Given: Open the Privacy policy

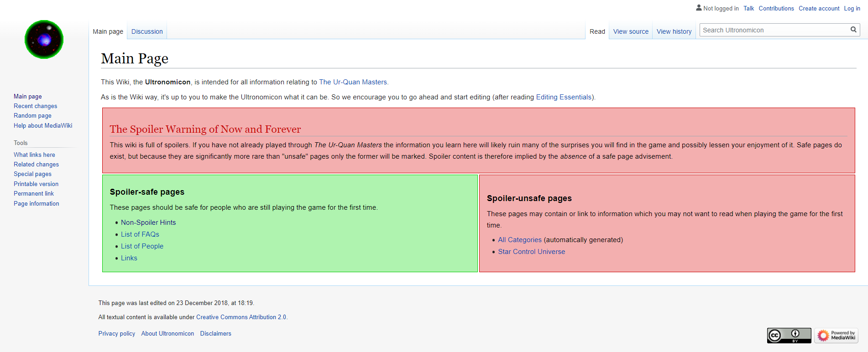Looking at the screenshot, I should [x=117, y=333].
